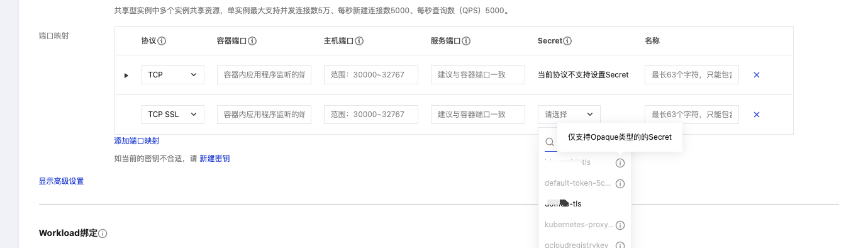Click info icon beside 容器端口 header

click(252, 41)
